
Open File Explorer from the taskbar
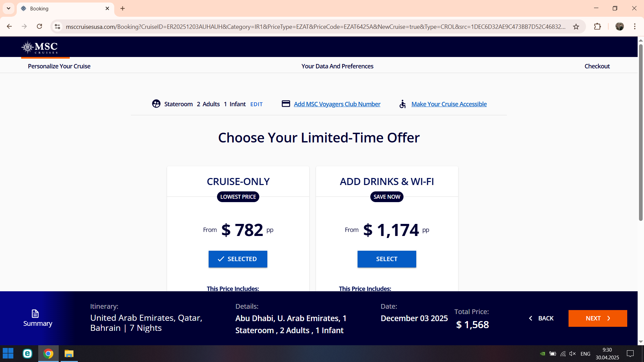point(69,354)
